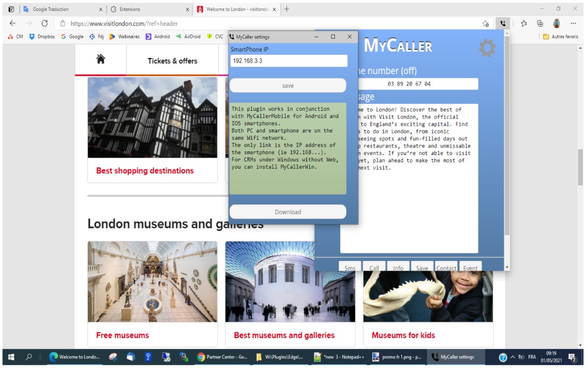Screen dimensions: 588x368
Task: Open the Edge profile avatar
Action: [556, 23]
